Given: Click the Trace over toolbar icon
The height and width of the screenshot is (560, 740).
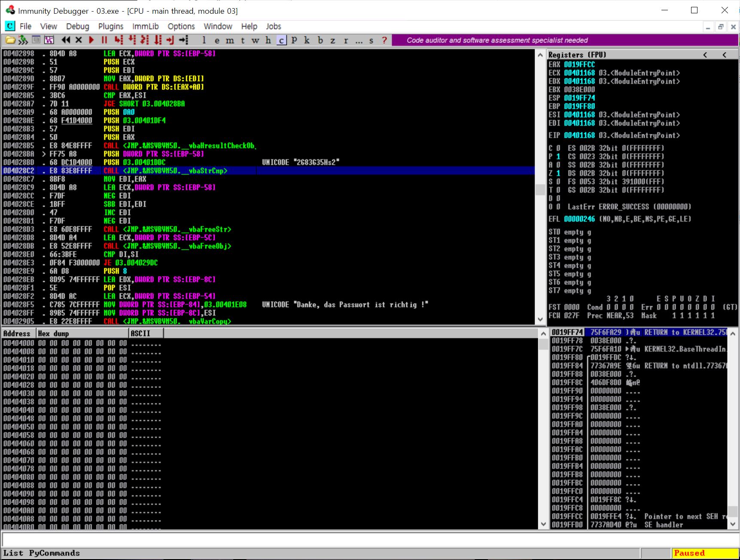Looking at the screenshot, I should (x=158, y=40).
